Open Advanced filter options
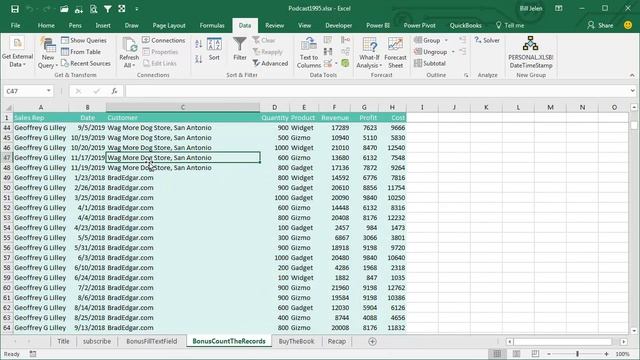Image resolution: width=640 pixels, height=360 pixels. pyautogui.click(x=270, y=63)
